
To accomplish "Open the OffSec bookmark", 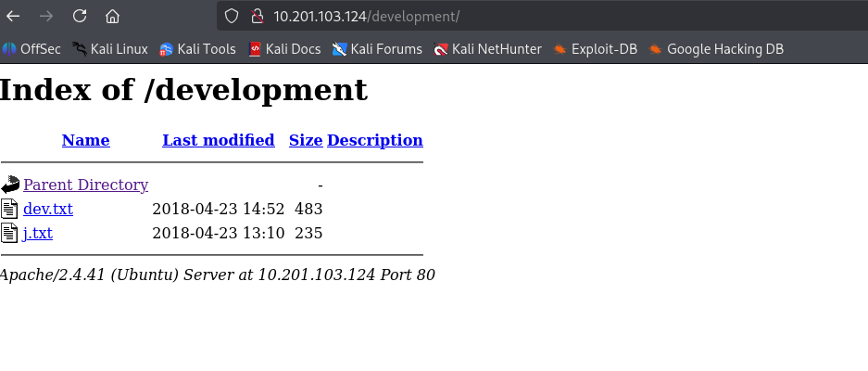I will tap(31, 49).
